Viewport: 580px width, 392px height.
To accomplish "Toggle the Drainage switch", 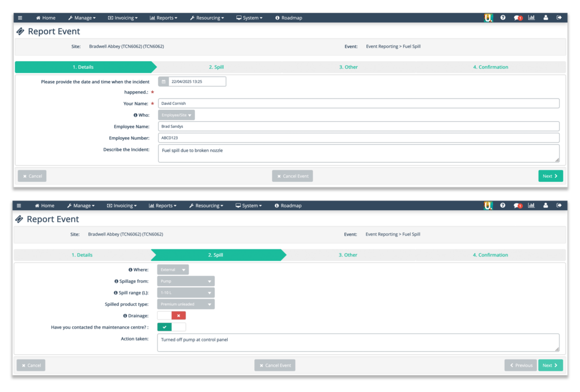I will 171,316.
